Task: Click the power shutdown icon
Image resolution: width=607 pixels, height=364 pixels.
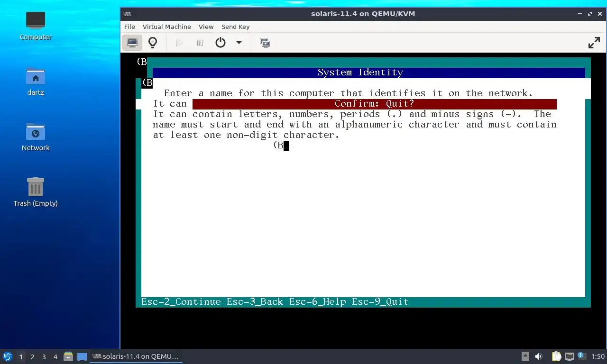Action: [x=221, y=43]
